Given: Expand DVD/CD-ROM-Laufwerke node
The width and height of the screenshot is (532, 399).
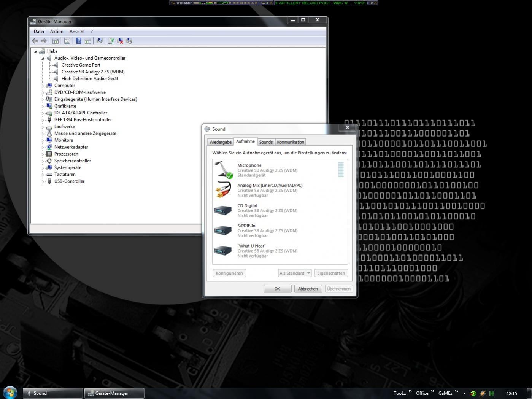Looking at the screenshot, I should [43, 93].
